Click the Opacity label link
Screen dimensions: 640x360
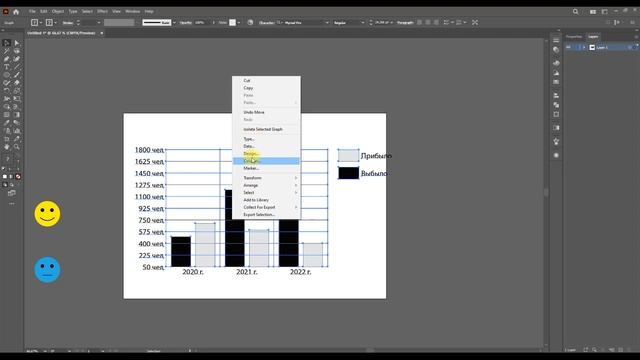tap(186, 23)
